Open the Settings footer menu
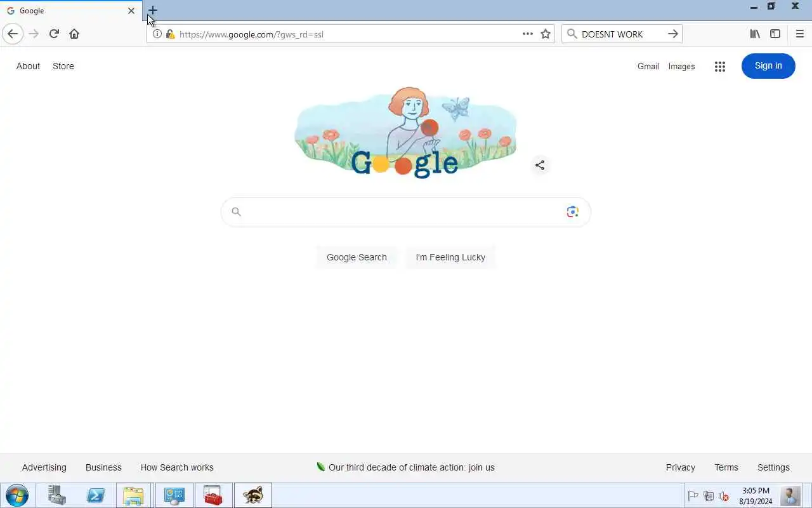 [773, 467]
